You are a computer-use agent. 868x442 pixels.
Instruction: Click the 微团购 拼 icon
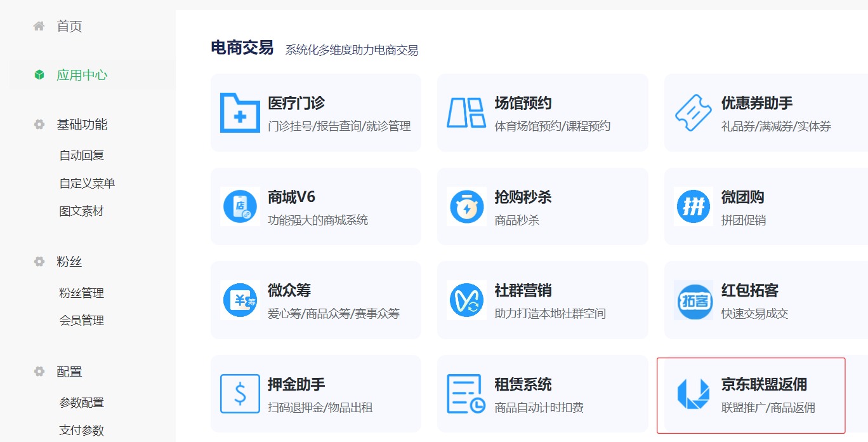click(694, 206)
